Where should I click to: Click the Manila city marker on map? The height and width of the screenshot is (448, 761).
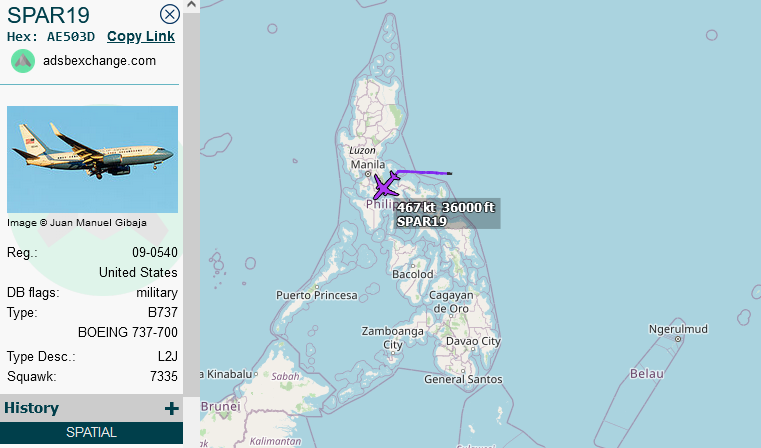[x=368, y=174]
